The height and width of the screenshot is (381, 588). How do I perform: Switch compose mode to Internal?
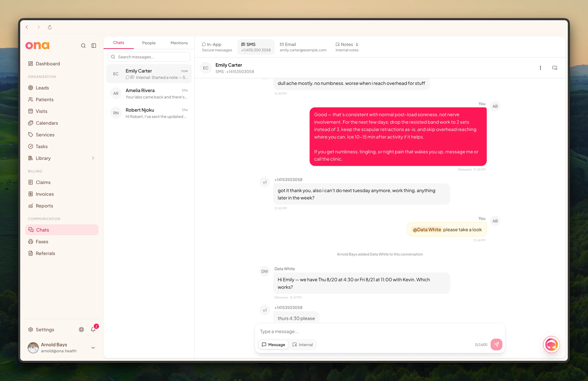(x=303, y=344)
